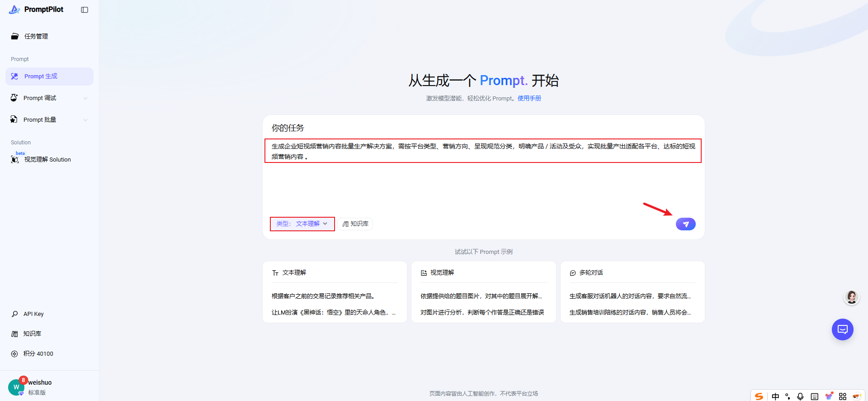Screen dimensions: 868x401
Task: Open the IME toolbox grid icon
Action: [843, 396]
